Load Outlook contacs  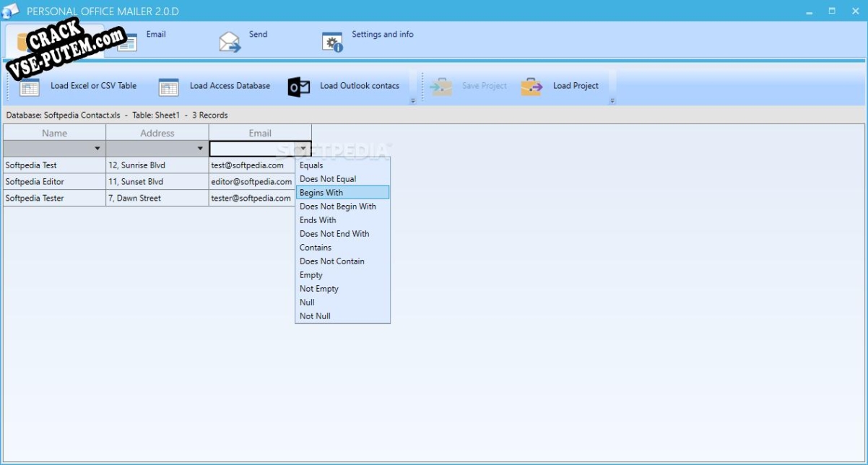[x=360, y=86]
